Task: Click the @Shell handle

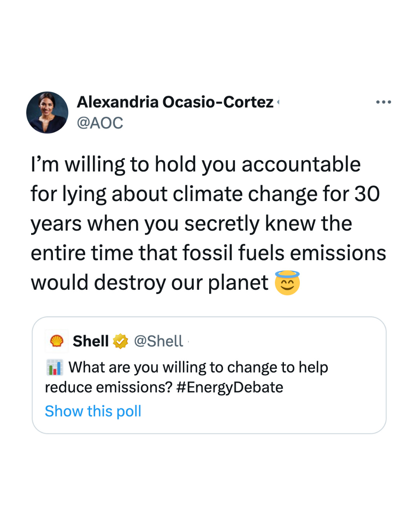Action: (x=158, y=341)
